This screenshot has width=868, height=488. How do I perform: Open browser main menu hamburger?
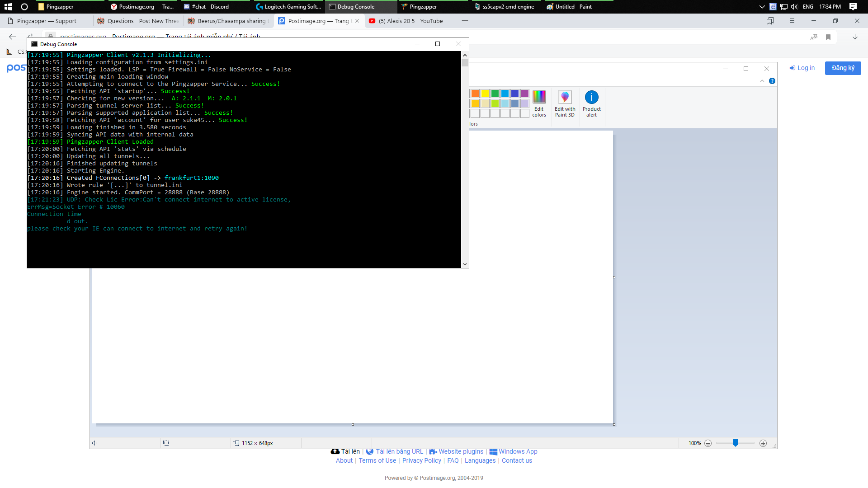click(x=792, y=21)
